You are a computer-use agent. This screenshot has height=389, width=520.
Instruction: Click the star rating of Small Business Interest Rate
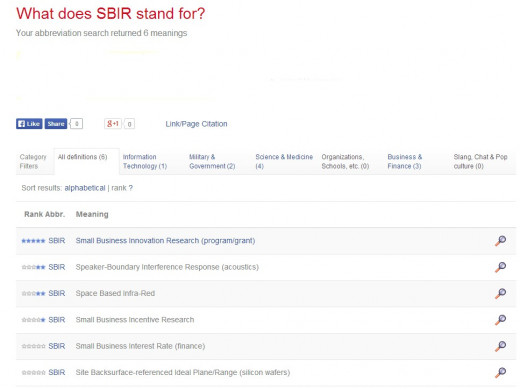click(x=33, y=346)
